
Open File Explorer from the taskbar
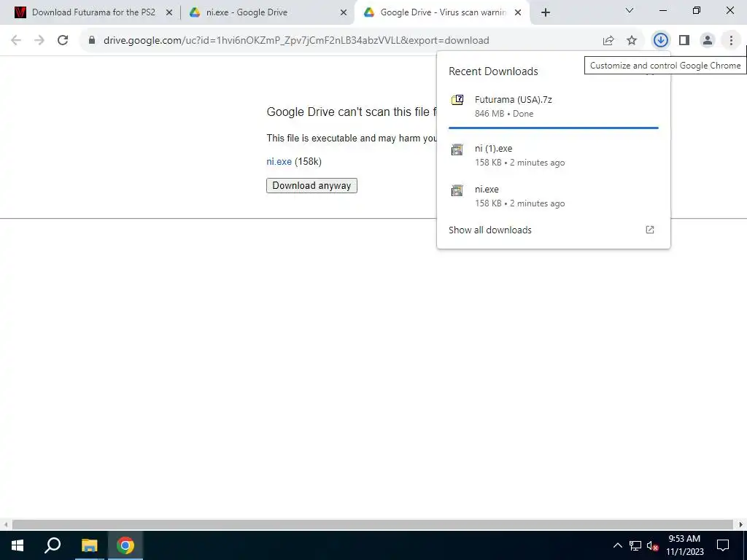[x=89, y=545]
